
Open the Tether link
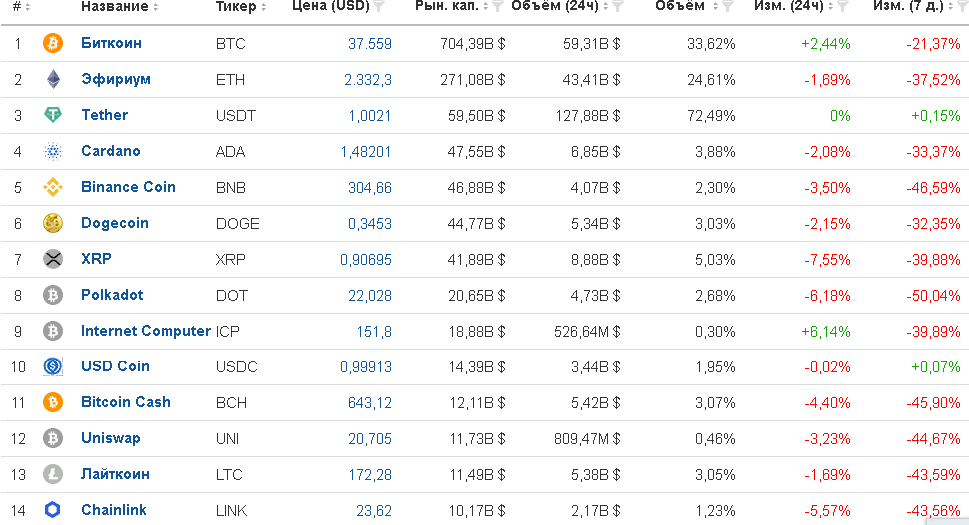tap(104, 115)
